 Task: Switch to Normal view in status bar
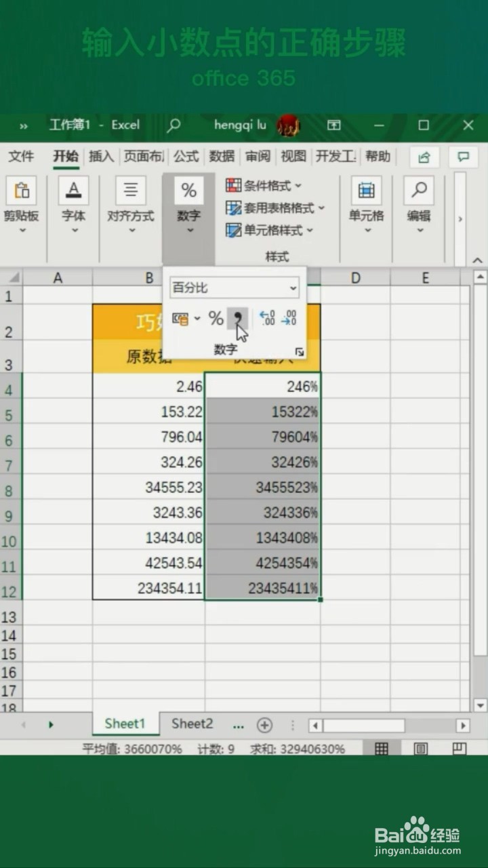tap(382, 749)
